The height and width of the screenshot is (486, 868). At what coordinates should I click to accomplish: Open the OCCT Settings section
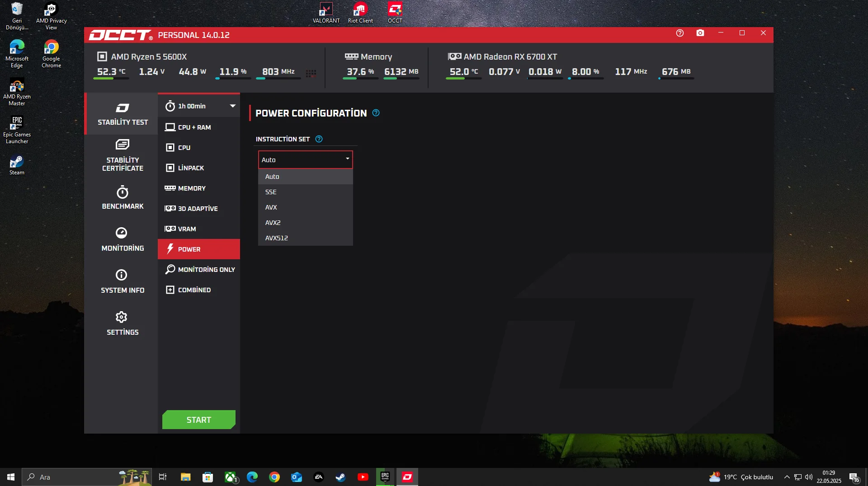[123, 324]
